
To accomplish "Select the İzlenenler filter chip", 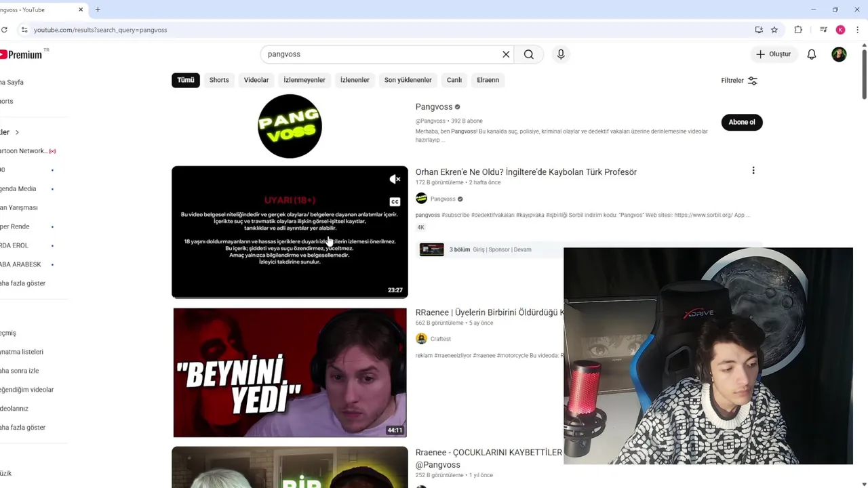I will pyautogui.click(x=355, y=80).
